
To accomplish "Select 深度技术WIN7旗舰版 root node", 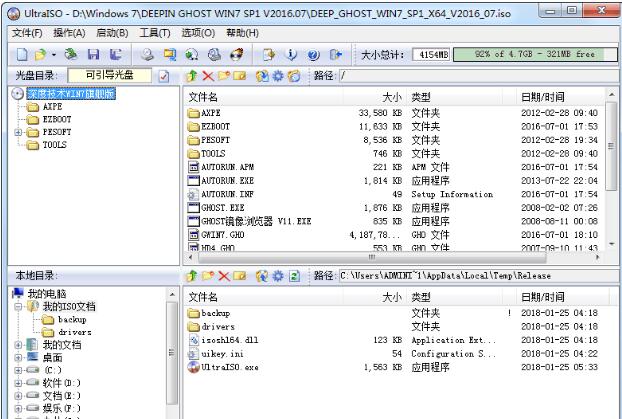I will coord(71,94).
